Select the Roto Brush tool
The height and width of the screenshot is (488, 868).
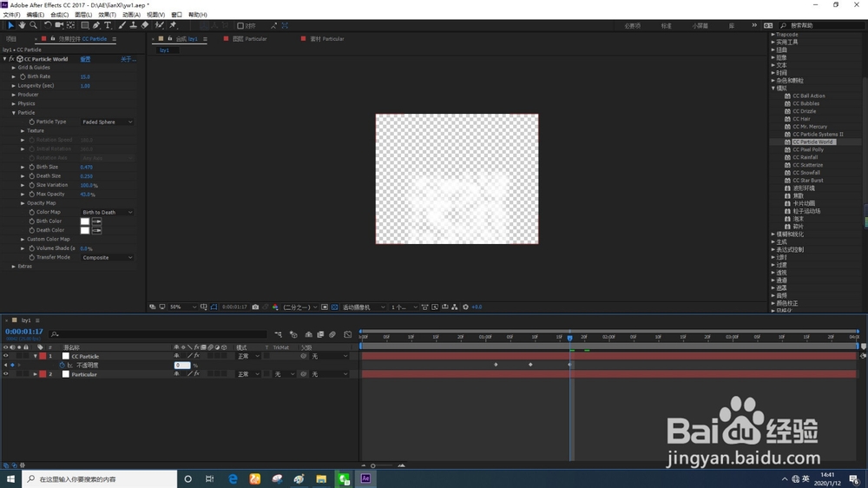(160, 25)
